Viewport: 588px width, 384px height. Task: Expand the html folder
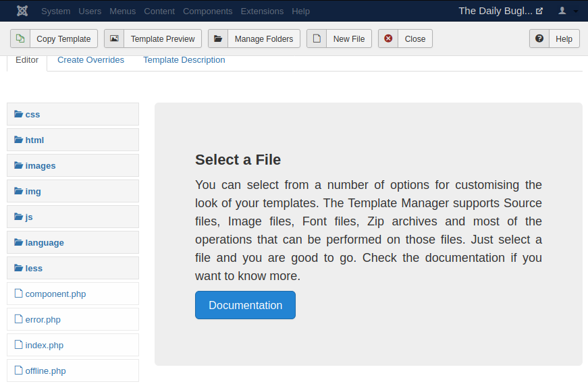(73, 140)
